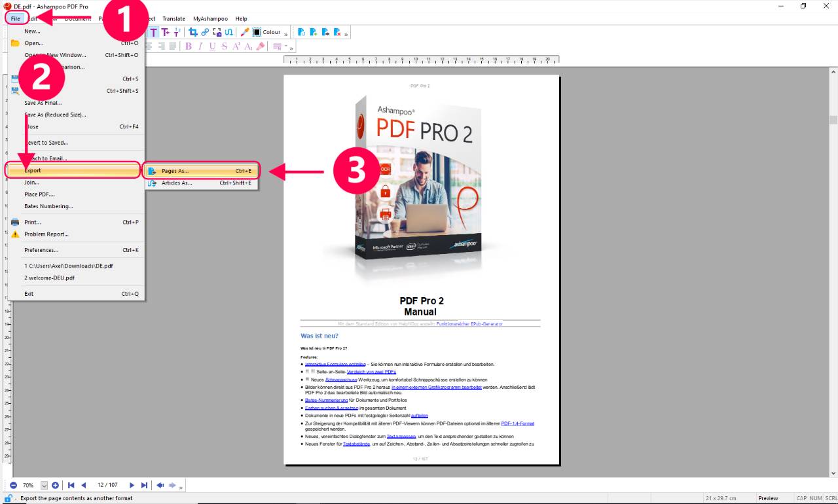Click the zoom in plus button
Image resolution: width=838 pixels, height=504 pixels.
[55, 484]
